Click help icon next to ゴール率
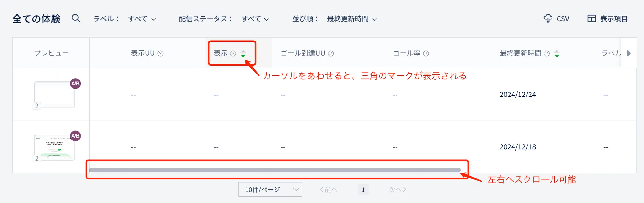644x203 pixels. tap(426, 53)
